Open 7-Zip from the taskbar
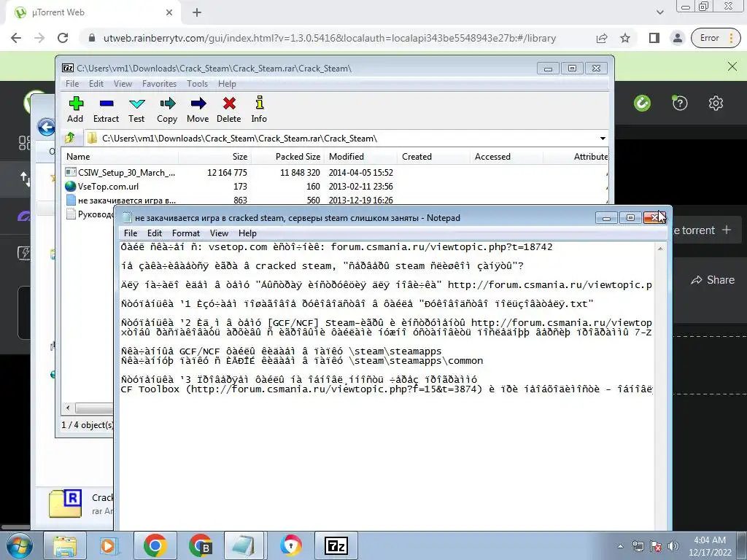Viewport: 747px width, 560px height. tap(336, 545)
